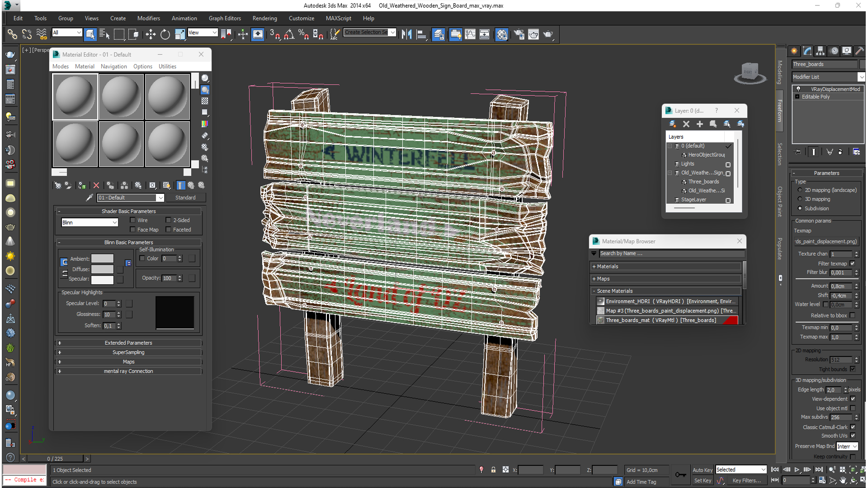
Task: Open View reference coordinate dropdown
Action: (x=203, y=33)
